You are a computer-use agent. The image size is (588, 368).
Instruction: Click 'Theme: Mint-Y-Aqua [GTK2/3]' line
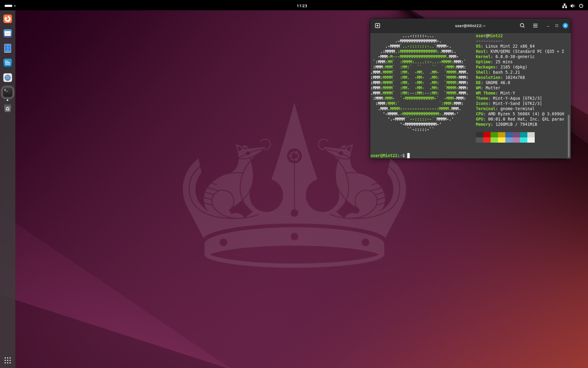508,98
